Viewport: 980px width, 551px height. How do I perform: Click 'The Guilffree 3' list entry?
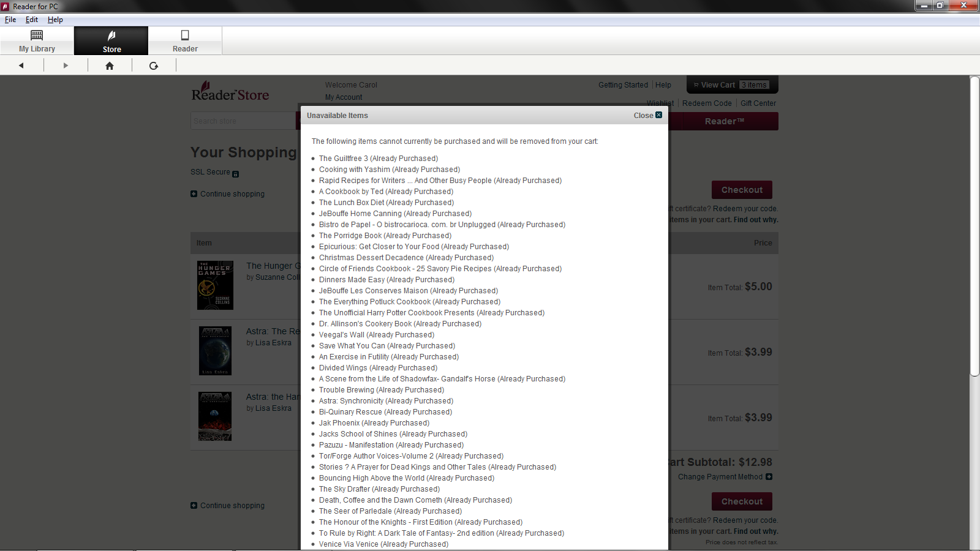(x=379, y=159)
